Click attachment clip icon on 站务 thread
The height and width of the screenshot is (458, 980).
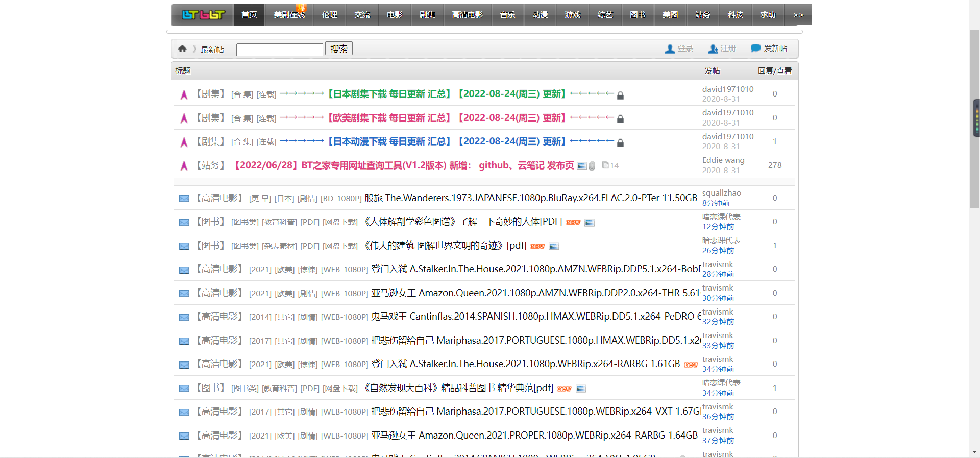[592, 166]
